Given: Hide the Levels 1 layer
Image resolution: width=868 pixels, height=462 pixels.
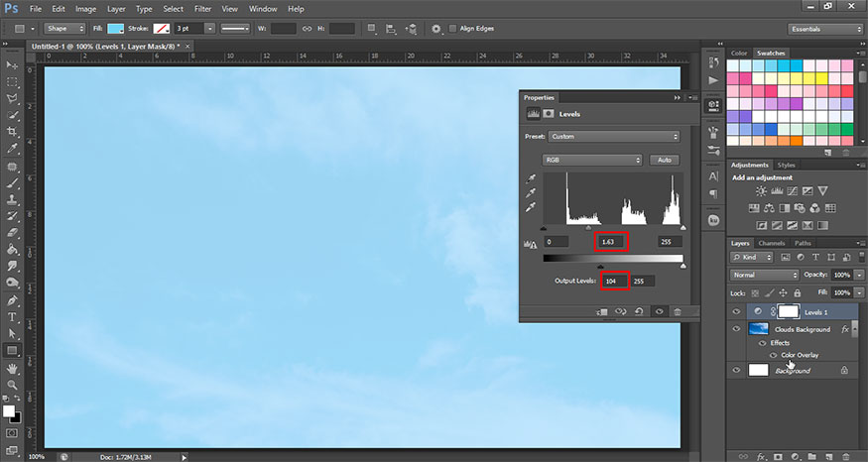Looking at the screenshot, I should click(736, 311).
